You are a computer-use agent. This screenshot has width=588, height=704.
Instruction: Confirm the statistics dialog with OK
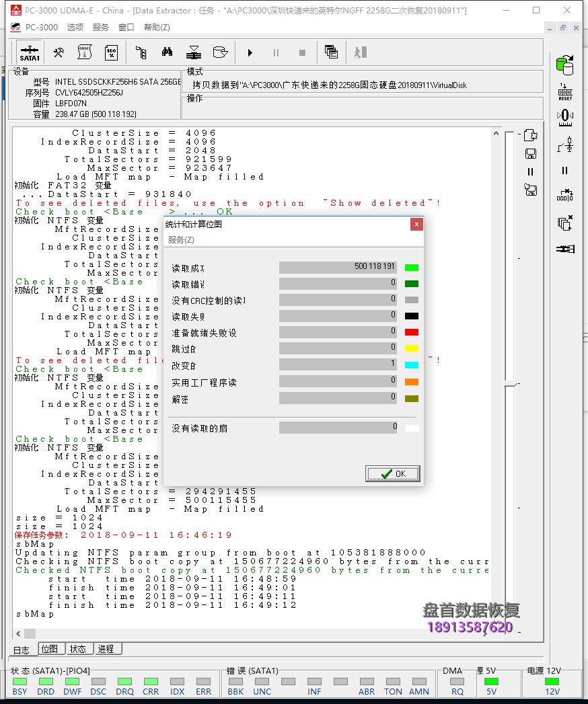[x=392, y=473]
